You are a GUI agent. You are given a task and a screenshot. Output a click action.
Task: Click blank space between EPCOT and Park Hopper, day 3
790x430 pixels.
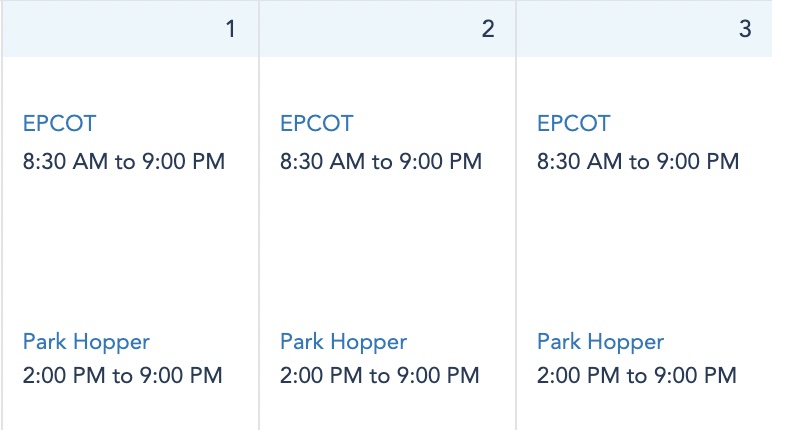[644, 250]
